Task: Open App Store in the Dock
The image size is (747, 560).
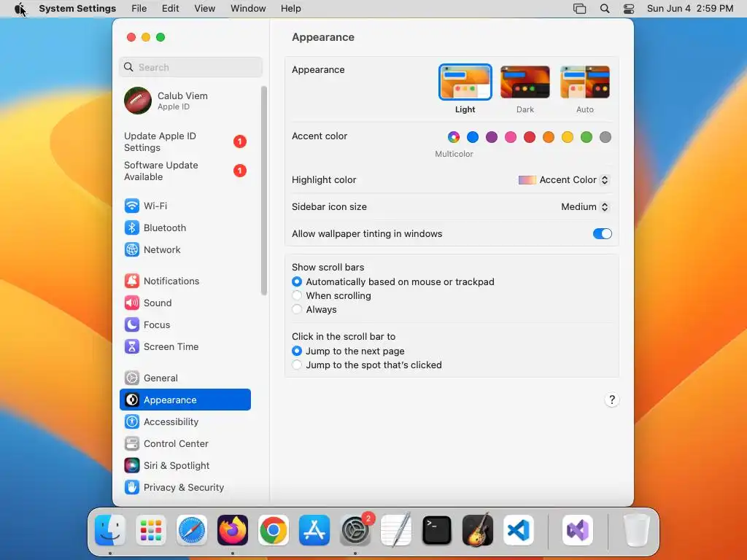Action: pyautogui.click(x=314, y=530)
